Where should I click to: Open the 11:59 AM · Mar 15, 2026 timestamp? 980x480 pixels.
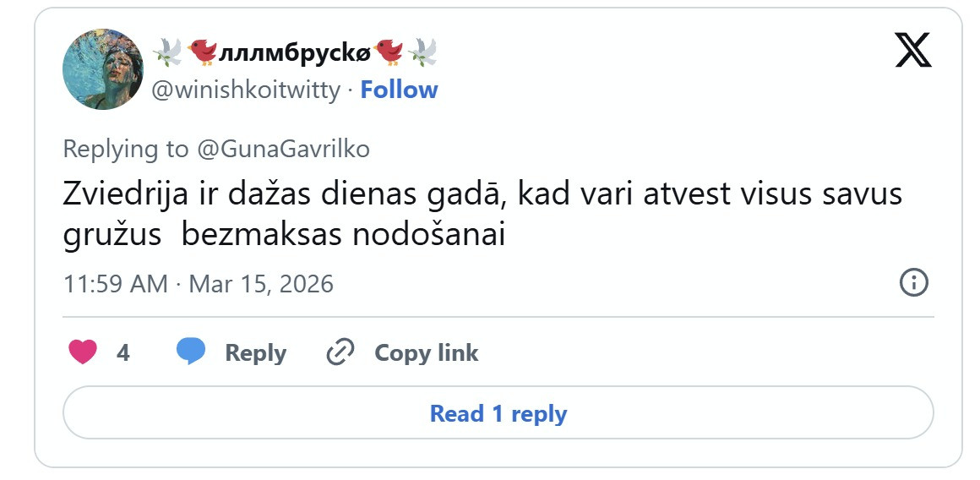199,283
